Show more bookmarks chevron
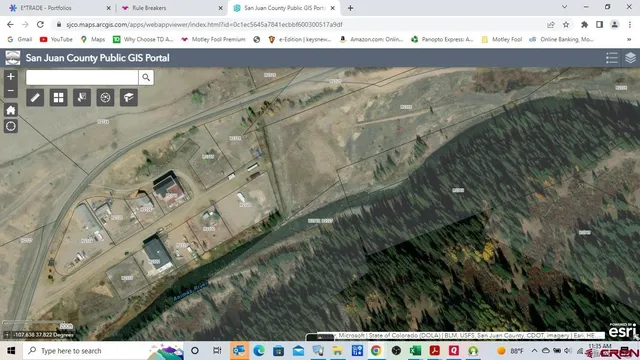 (629, 39)
